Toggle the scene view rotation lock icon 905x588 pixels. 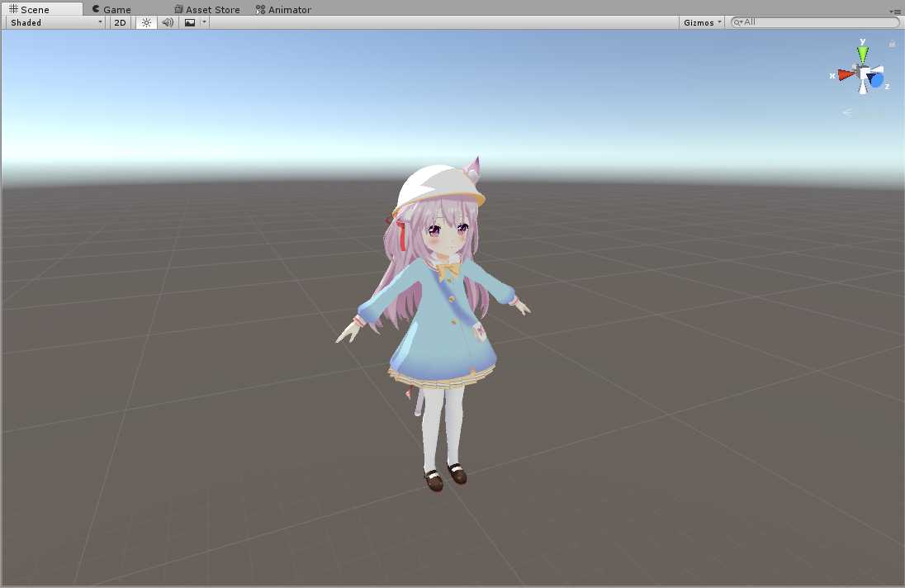tap(892, 43)
